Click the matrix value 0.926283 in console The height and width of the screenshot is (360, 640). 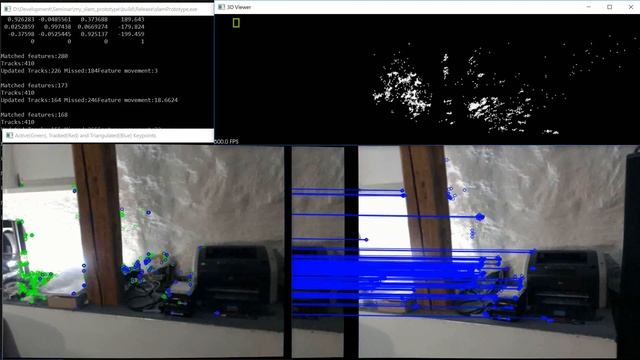21,19
